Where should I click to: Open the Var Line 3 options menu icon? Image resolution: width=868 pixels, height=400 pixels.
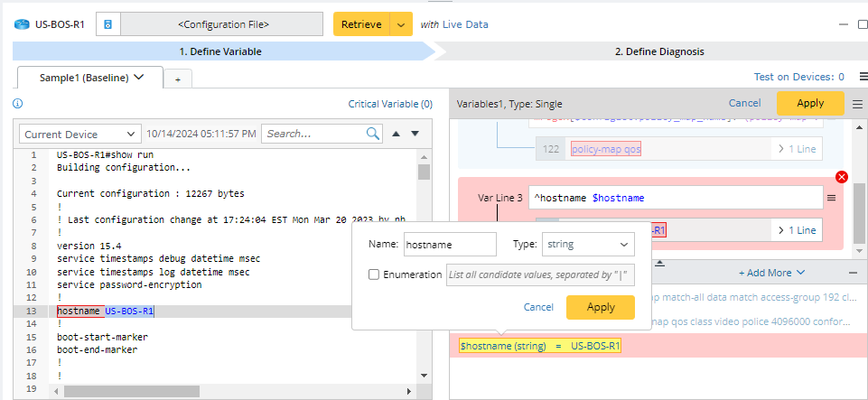[832, 197]
